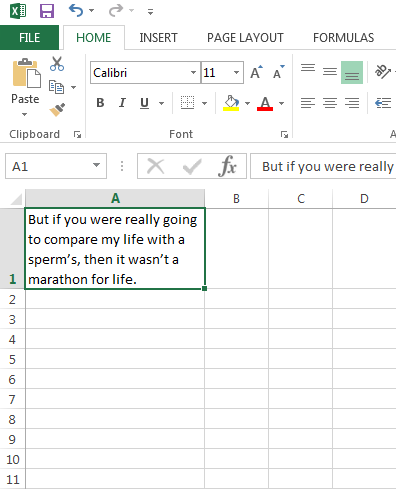Open the Copy dropdown arrow
Viewport: 396px width, 489px height.
pos(74,87)
